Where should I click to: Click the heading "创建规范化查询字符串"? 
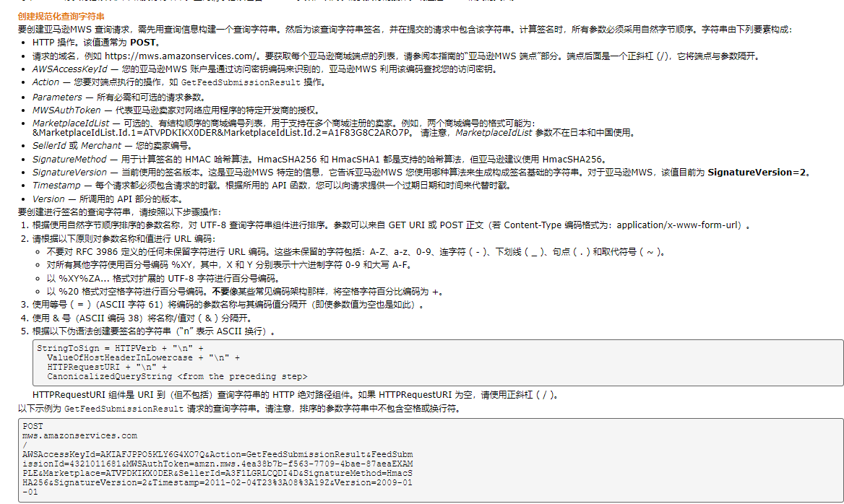tap(61, 17)
